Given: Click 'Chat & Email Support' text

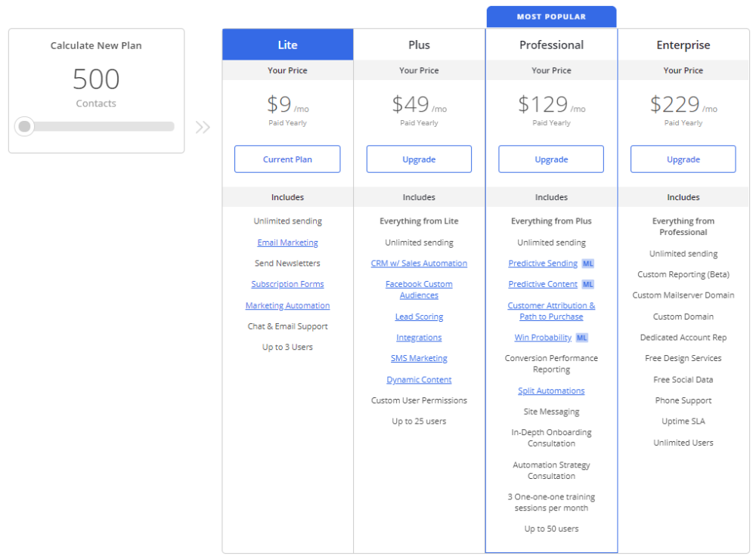Looking at the screenshot, I should tap(287, 326).
